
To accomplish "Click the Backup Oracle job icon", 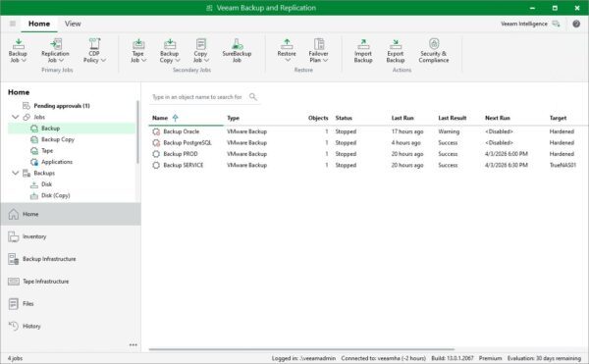I will pyautogui.click(x=156, y=131).
